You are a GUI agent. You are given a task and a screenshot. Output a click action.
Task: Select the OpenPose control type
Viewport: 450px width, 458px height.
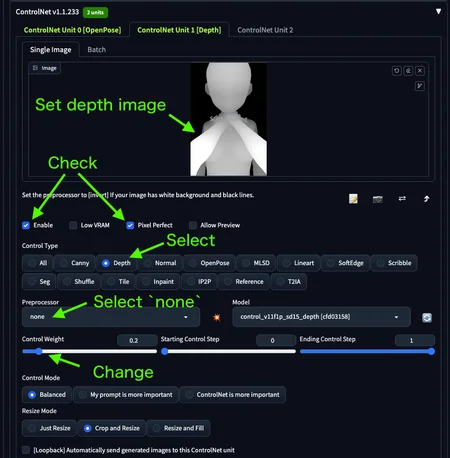click(209, 263)
